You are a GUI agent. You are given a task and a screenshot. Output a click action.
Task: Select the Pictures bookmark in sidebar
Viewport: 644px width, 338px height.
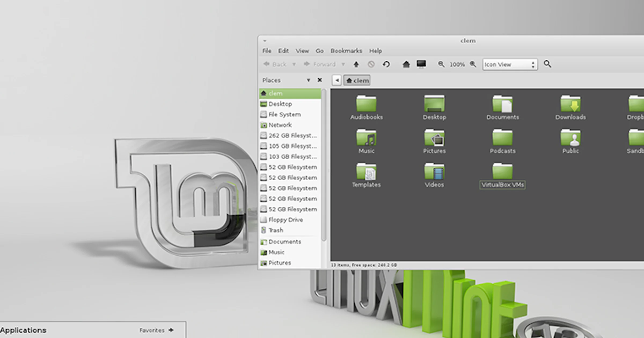[x=290, y=263]
